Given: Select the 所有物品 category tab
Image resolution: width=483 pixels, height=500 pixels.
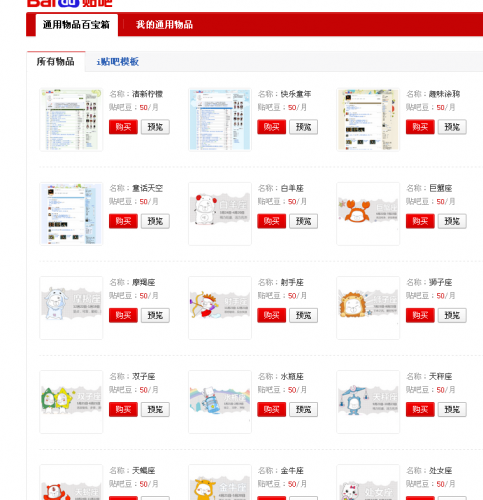Looking at the screenshot, I should click(56, 62).
